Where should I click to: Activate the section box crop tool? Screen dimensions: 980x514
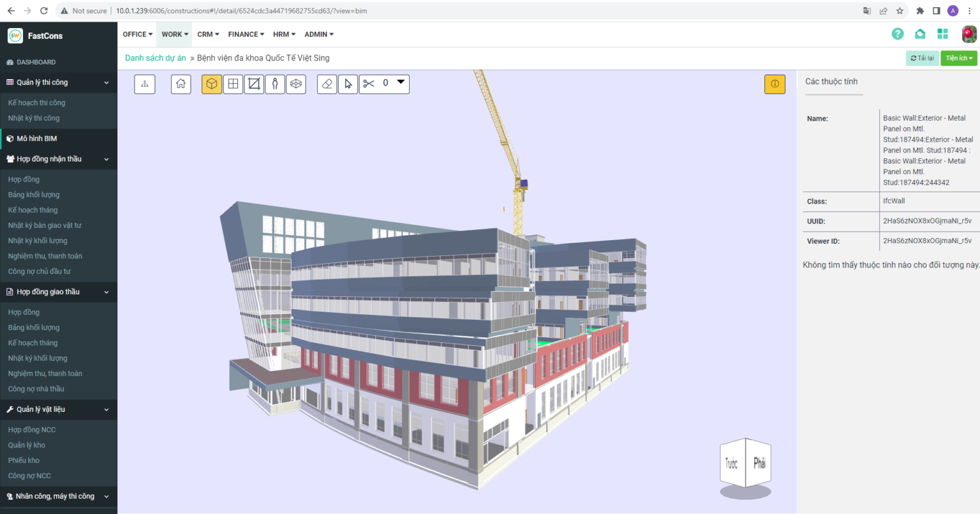point(253,84)
